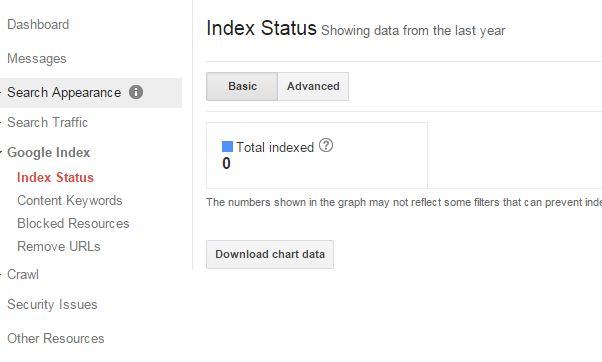The image size is (602, 362).
Task: Download chart data
Action: 270,254
